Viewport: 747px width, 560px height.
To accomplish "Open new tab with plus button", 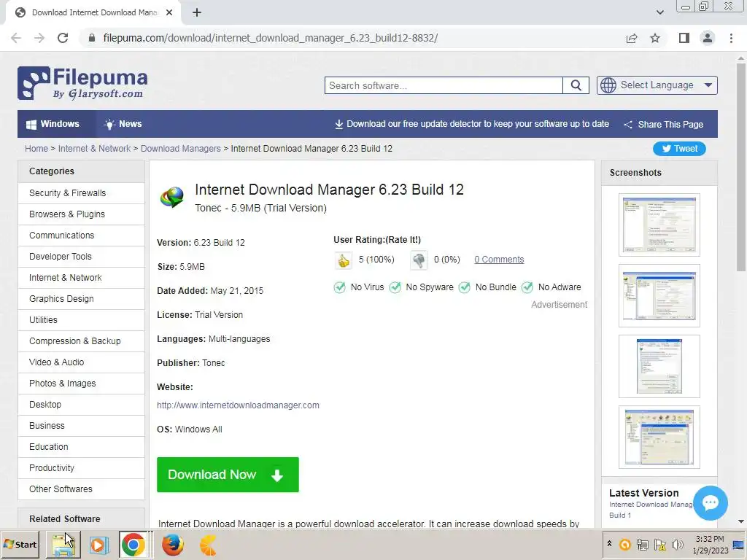I will tap(197, 12).
